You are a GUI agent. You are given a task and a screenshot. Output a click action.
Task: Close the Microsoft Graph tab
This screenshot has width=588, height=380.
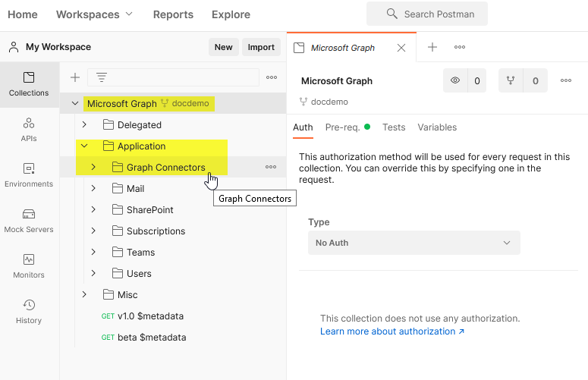(401, 48)
